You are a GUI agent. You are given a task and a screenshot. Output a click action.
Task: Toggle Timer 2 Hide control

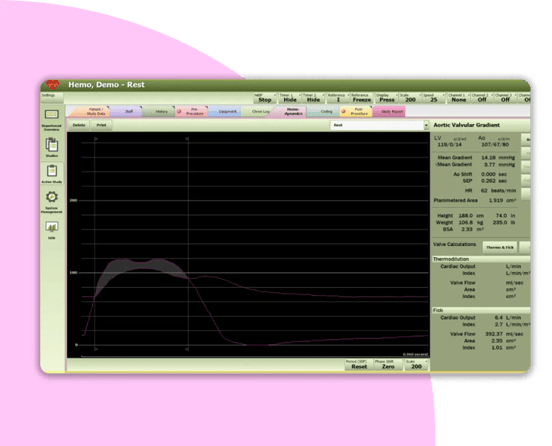coord(313,98)
